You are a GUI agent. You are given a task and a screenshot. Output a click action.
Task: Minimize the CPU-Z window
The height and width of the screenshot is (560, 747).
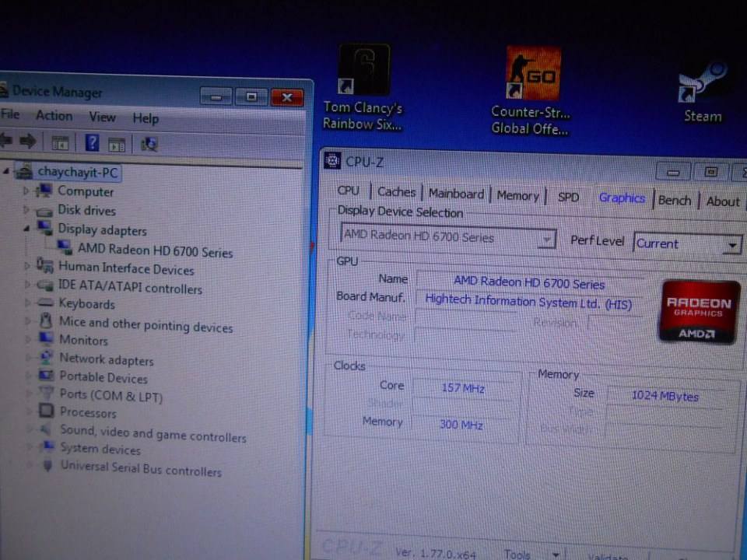[672, 171]
